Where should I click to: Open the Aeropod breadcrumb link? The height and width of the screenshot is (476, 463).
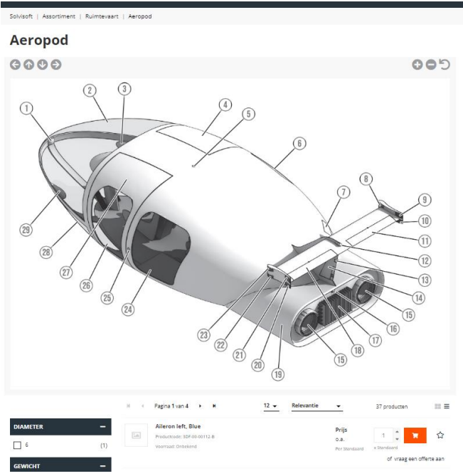point(140,16)
